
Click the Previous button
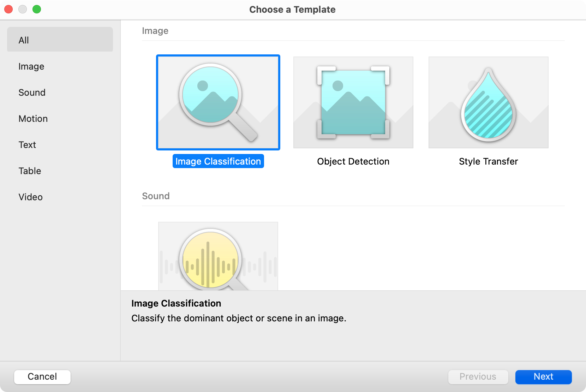478,377
